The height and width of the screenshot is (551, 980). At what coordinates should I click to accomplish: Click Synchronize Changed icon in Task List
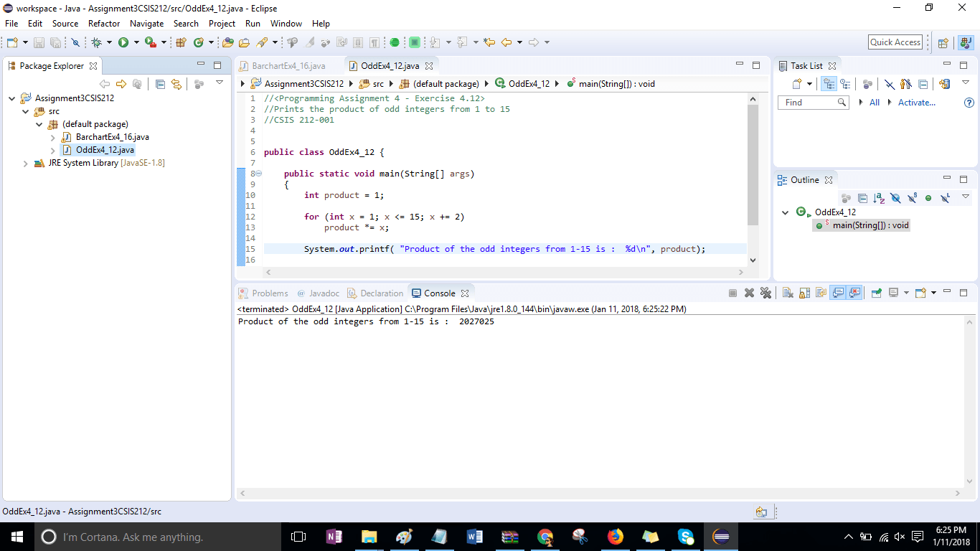pos(944,84)
